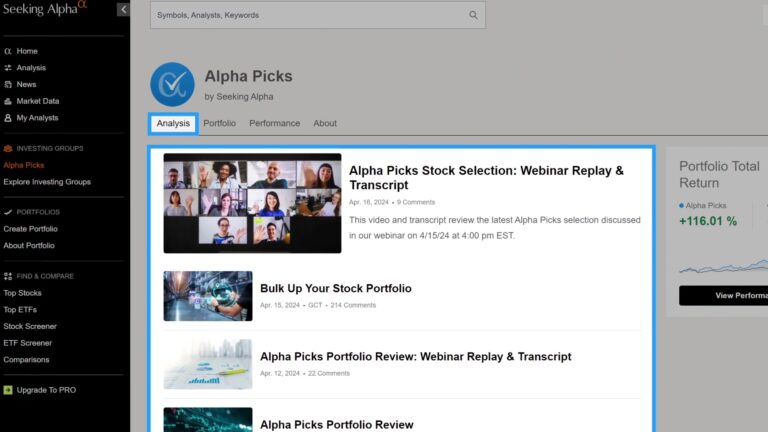Image resolution: width=768 pixels, height=432 pixels.
Task: Click the Market Data sidebar icon
Action: point(8,101)
